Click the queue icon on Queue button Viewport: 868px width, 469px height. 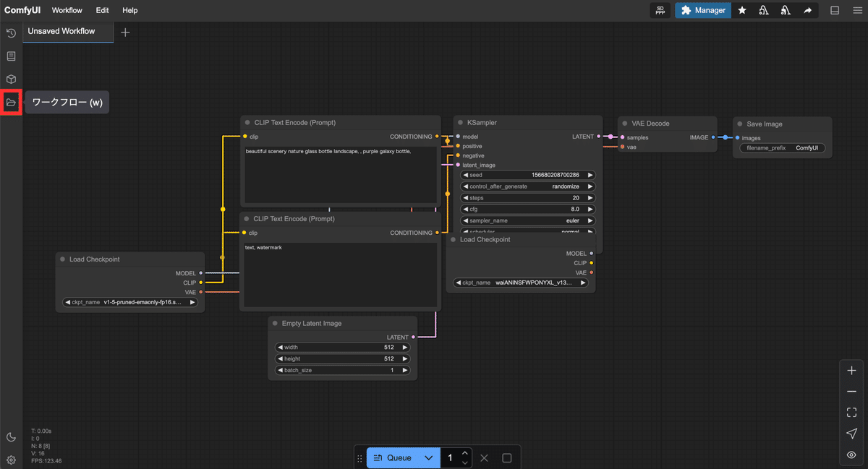pos(378,458)
